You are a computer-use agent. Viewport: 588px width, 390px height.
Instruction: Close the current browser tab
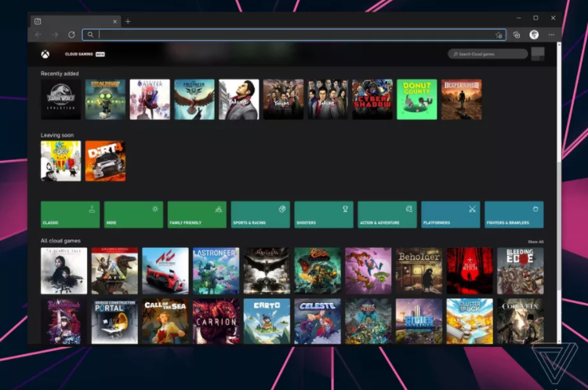(114, 22)
